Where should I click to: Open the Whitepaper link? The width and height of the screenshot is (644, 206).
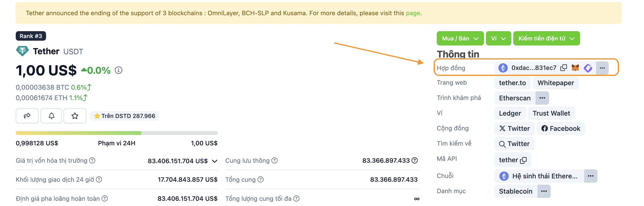tap(556, 83)
